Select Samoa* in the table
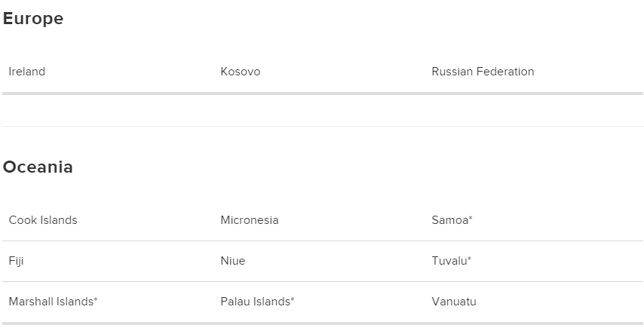This screenshot has width=644, height=328. [452, 220]
